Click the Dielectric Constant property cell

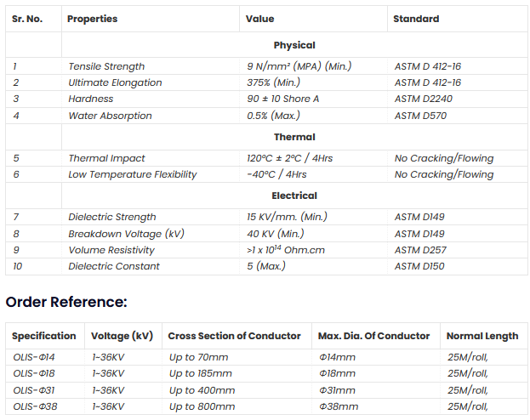[113, 266]
